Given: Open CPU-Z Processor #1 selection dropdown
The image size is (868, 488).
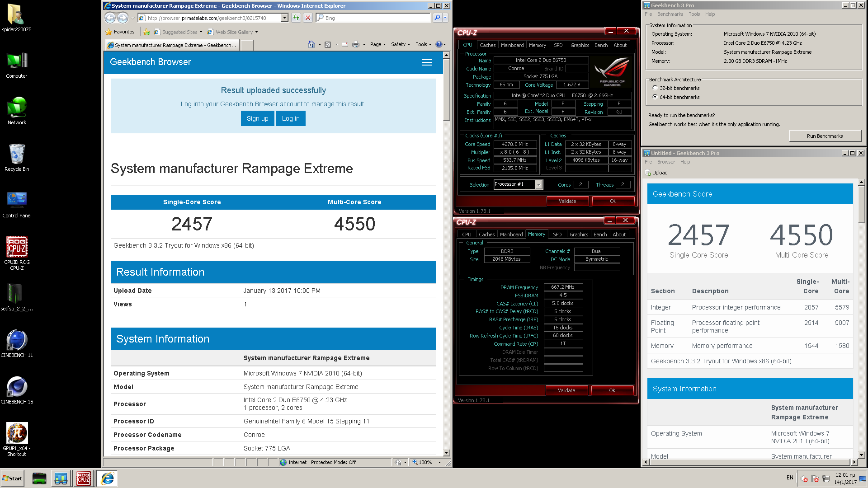Looking at the screenshot, I should (538, 184).
